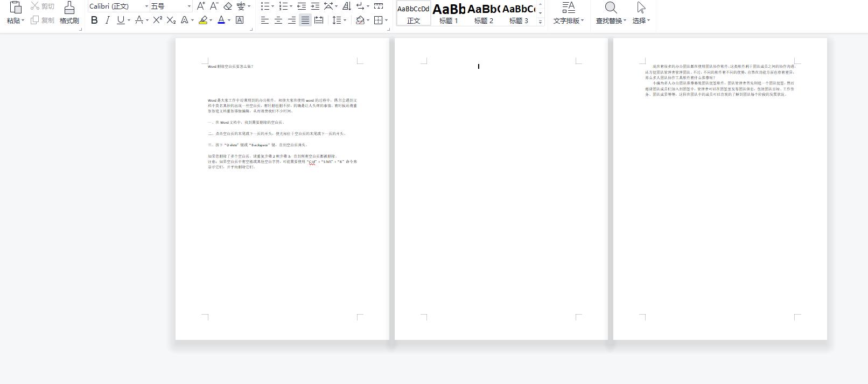This screenshot has width=868, height=384.
Task: Click the distributed alignment icon
Action: click(x=319, y=20)
